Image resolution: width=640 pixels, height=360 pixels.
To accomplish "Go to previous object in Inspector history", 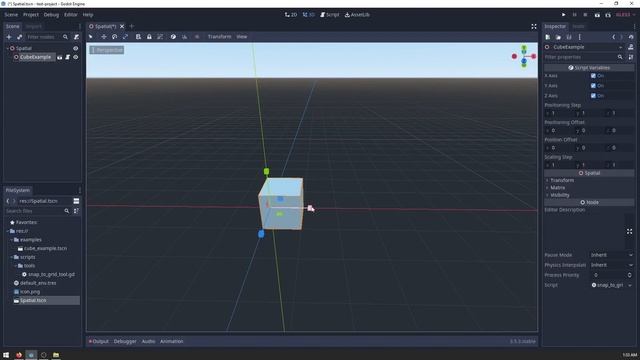I will tap(613, 37).
